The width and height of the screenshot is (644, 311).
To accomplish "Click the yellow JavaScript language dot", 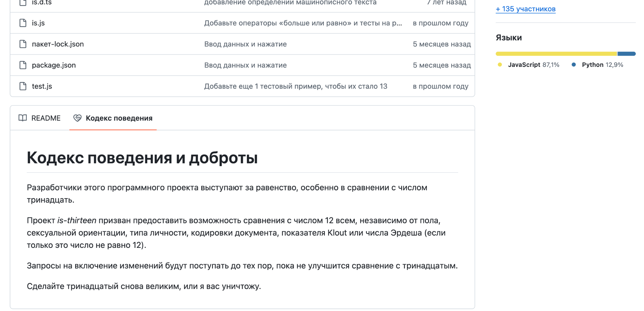I will point(500,65).
